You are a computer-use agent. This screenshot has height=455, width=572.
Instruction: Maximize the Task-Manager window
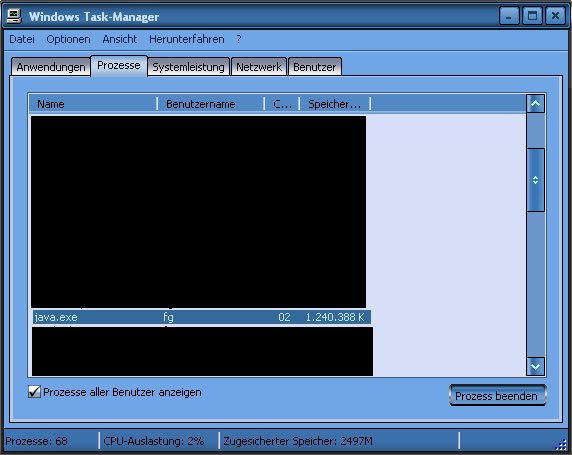[532, 16]
